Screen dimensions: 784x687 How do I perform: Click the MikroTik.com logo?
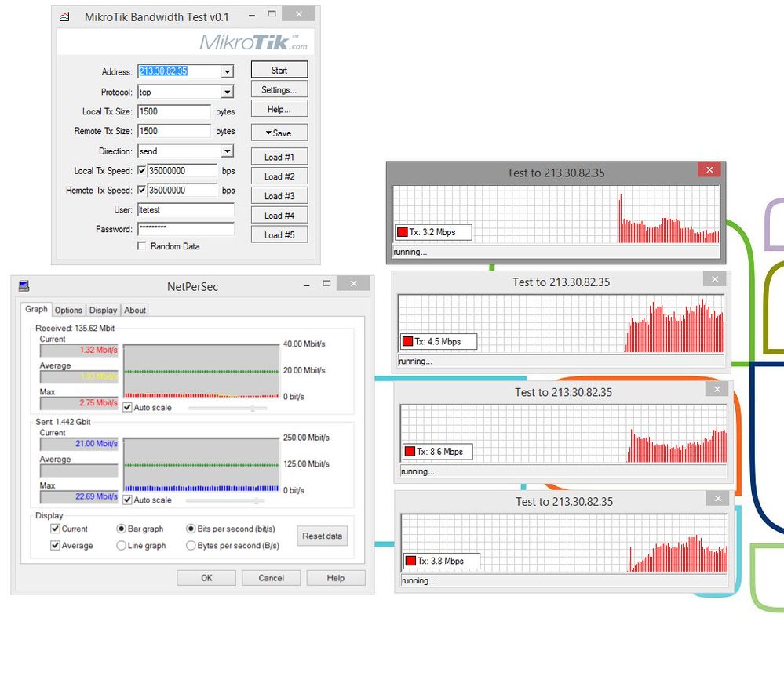tap(253, 42)
